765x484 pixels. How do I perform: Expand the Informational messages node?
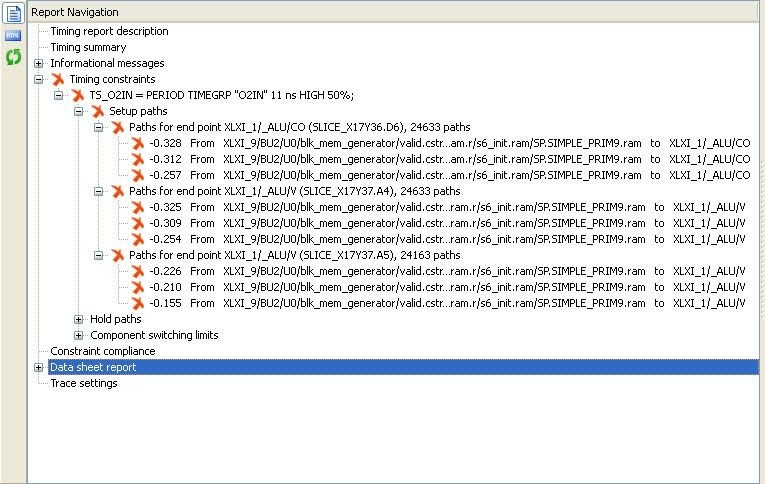pyautogui.click(x=39, y=63)
